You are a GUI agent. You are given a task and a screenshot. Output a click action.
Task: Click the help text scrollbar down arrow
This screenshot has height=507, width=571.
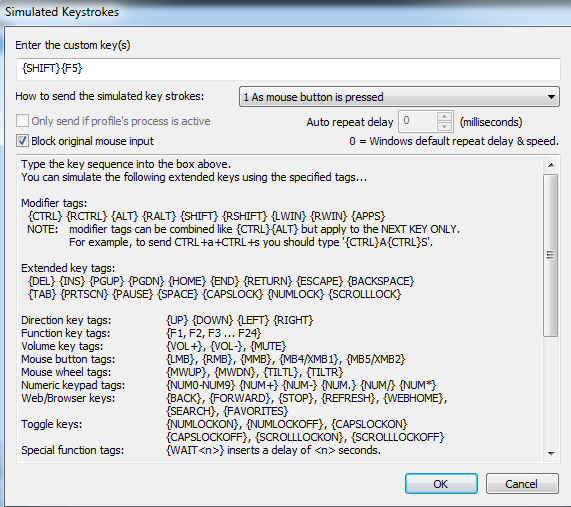(x=551, y=453)
